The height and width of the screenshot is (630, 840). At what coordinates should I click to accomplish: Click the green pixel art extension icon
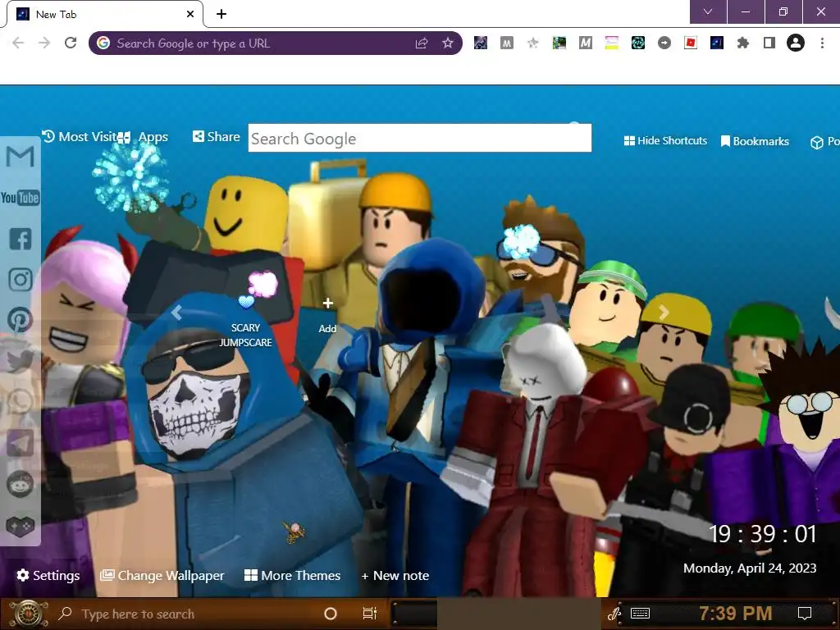tap(559, 43)
